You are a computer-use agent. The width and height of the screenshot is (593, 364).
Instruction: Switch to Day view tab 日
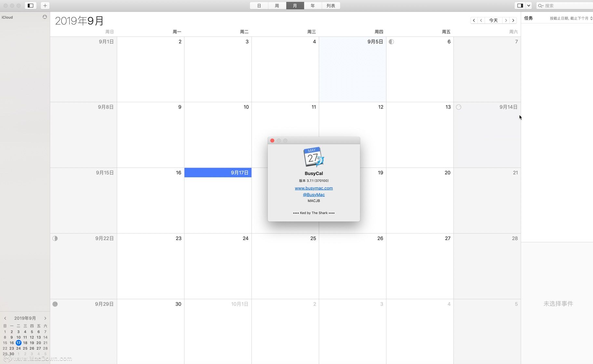coord(259,6)
